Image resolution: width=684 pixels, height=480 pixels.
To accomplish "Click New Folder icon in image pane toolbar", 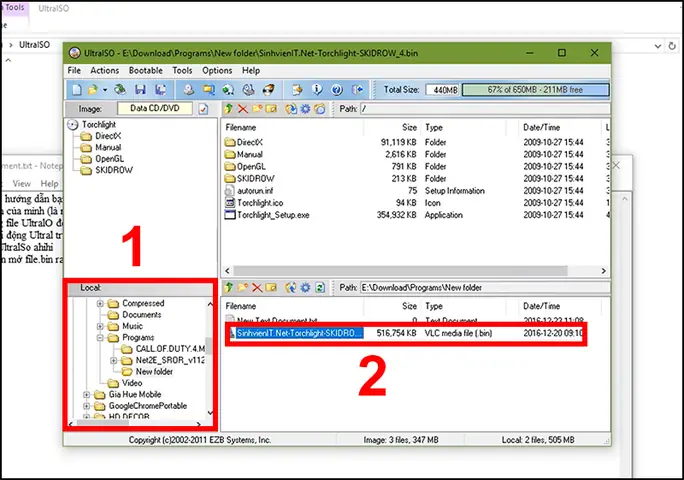I will pyautogui.click(x=257, y=109).
